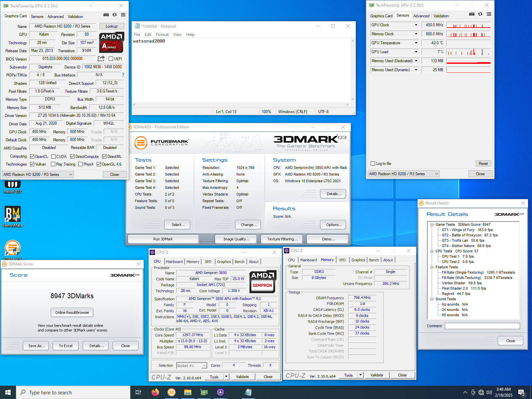The height and width of the screenshot is (399, 532).
Task: Open Memory Clock sensor dropdown
Action: [416, 34]
